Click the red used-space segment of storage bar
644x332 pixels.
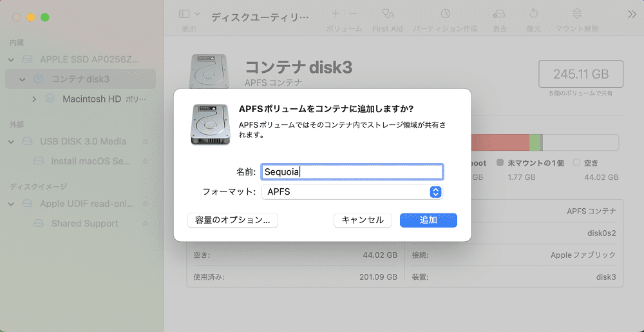[500, 142]
